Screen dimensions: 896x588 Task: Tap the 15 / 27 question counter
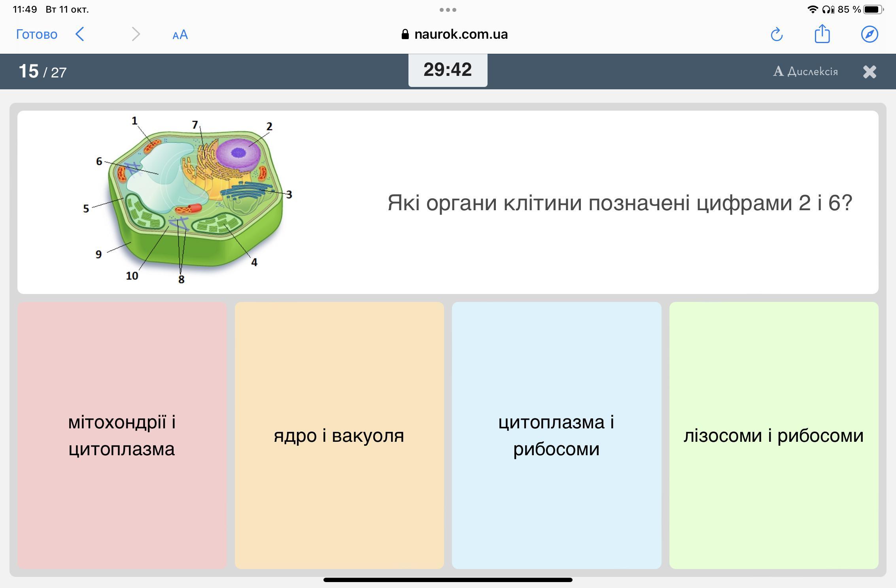pos(43,72)
